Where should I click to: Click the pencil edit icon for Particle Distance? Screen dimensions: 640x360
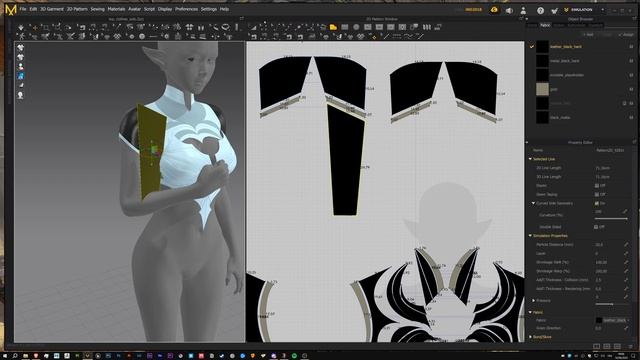625,244
